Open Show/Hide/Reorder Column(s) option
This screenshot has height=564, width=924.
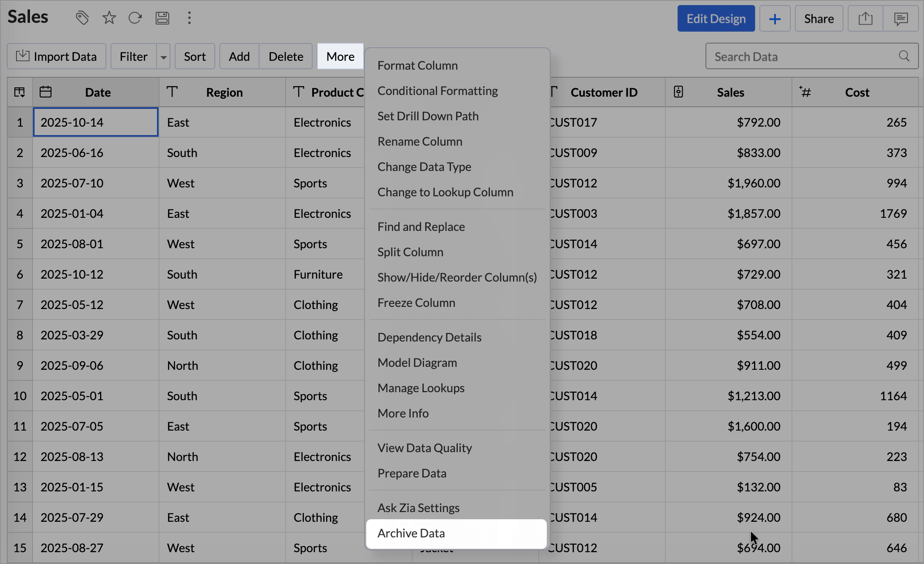click(x=457, y=277)
